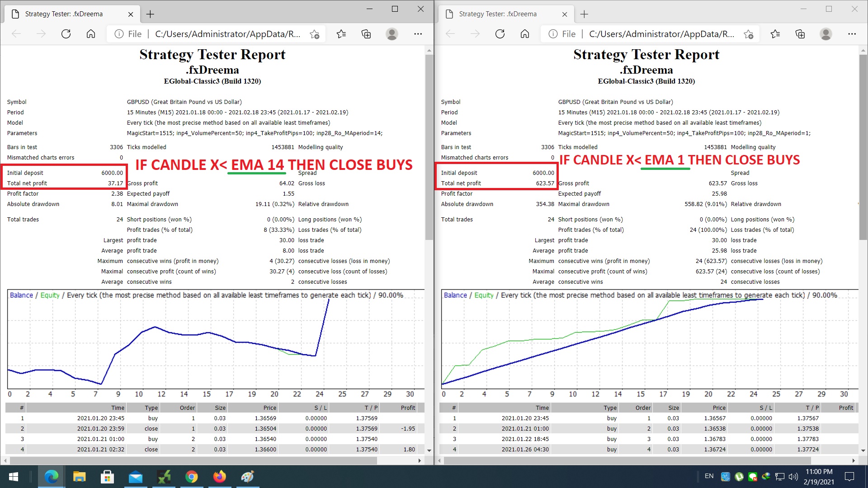Screen dimensions: 868x488
Task: Click scroll-down arrow in left window
Action: click(429, 450)
